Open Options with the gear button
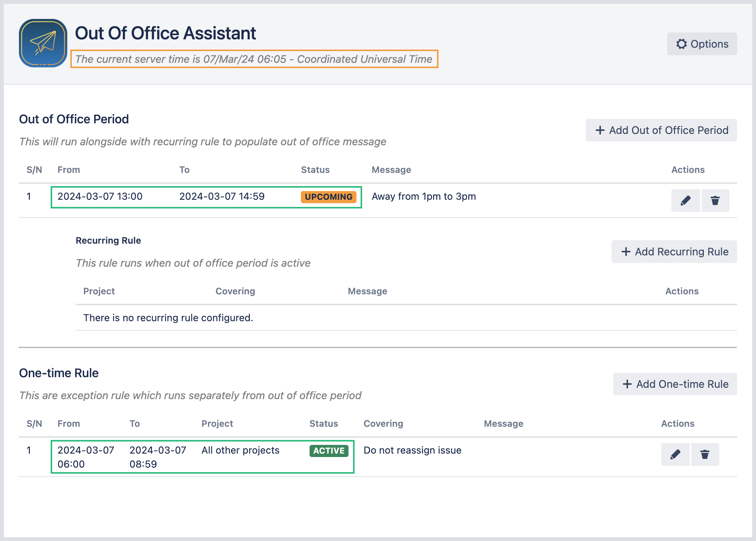This screenshot has height=541, width=756. pos(702,44)
